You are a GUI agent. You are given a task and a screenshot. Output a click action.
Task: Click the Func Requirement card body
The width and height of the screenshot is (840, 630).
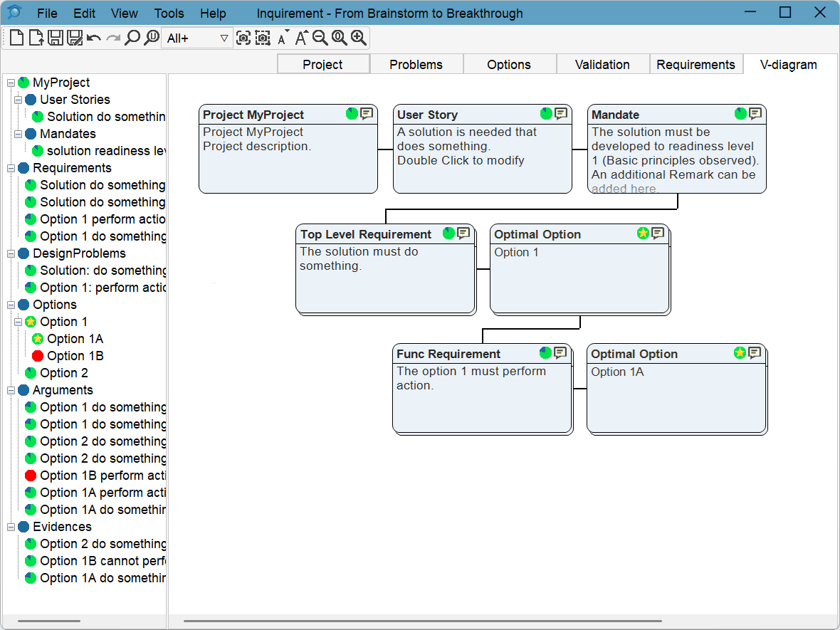482,397
